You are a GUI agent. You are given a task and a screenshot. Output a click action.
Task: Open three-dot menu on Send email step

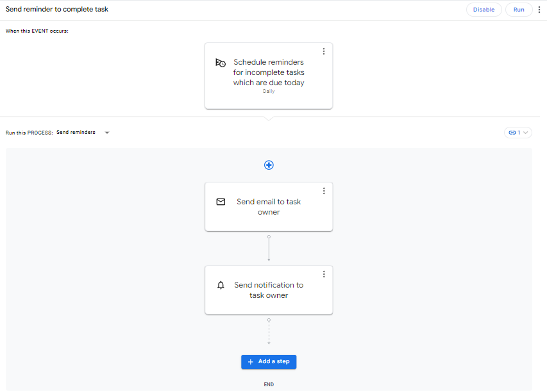(x=324, y=191)
